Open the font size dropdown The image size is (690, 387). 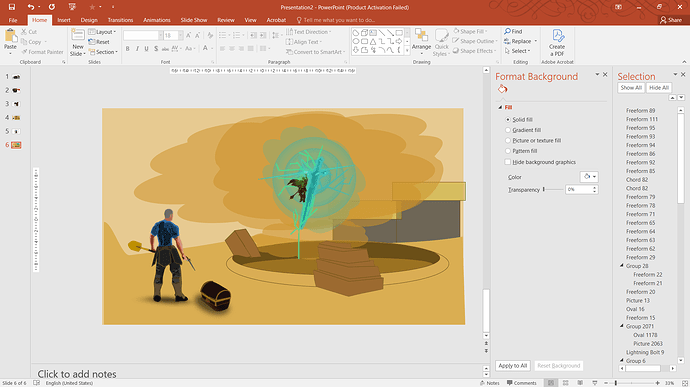(180, 35)
